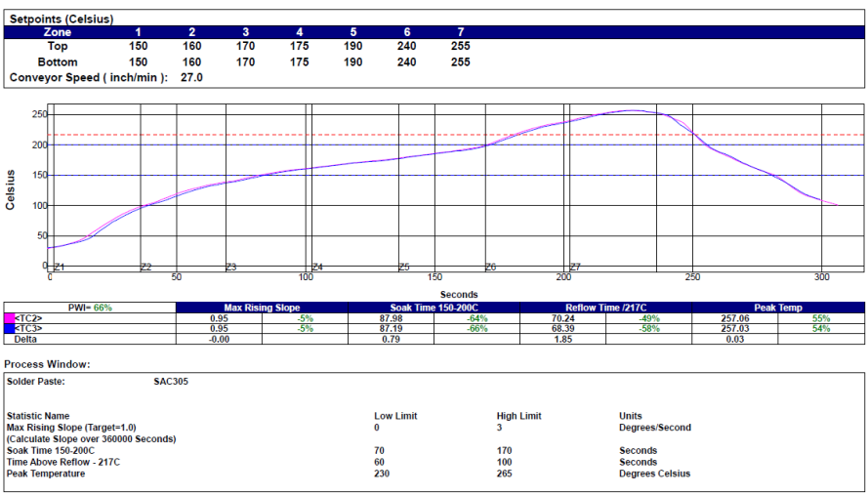
Task: Click the vertical "Celsius" axis label
Action: point(10,190)
